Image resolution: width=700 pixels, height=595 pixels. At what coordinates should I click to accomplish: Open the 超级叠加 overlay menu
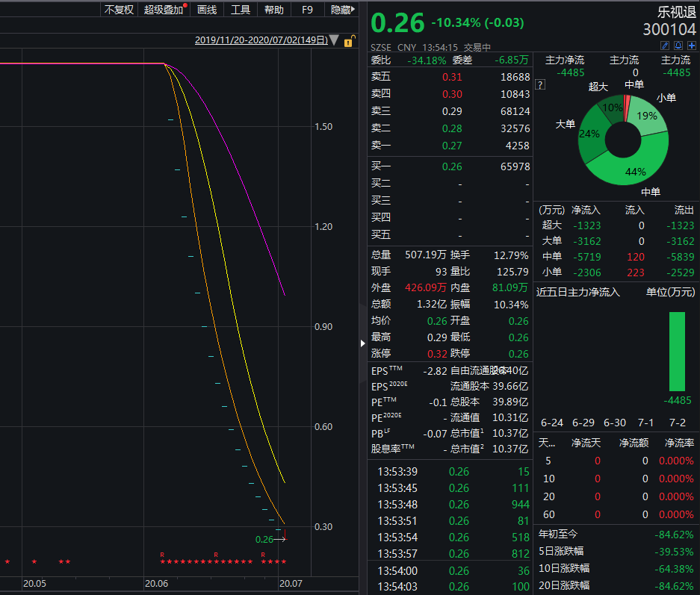tap(164, 10)
